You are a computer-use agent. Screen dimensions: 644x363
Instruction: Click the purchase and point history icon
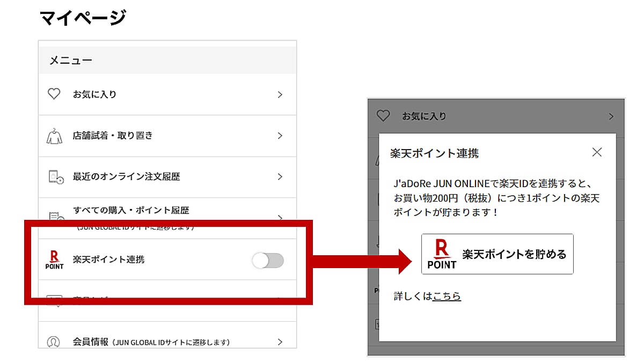54,216
